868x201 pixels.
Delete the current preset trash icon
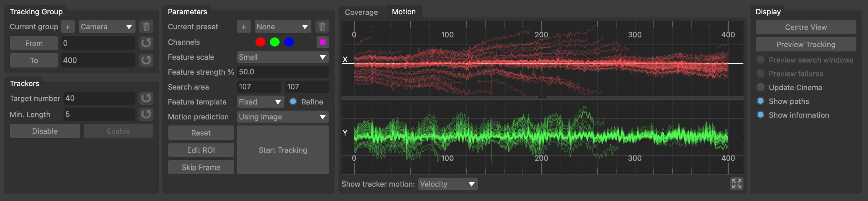[322, 27]
